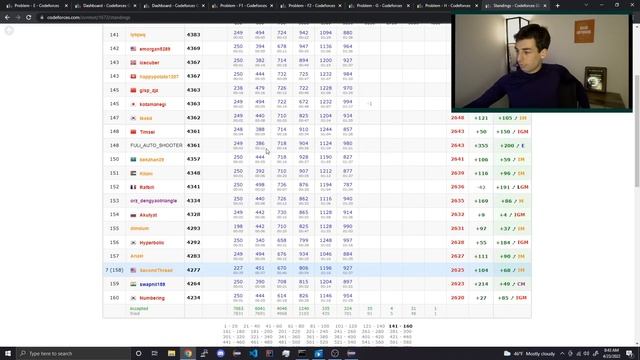Viewport: 640px width, 360px height.
Task: Click the webcam overlay video
Action: [542, 62]
